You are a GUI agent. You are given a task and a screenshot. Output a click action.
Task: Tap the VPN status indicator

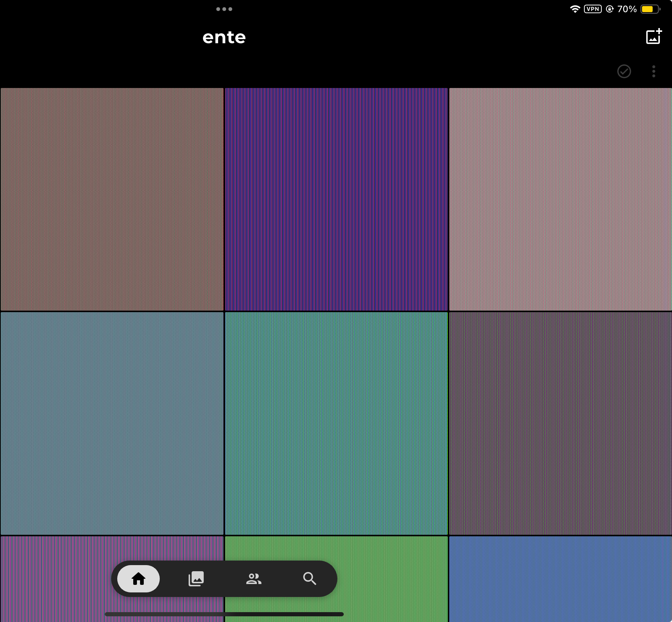593,9
